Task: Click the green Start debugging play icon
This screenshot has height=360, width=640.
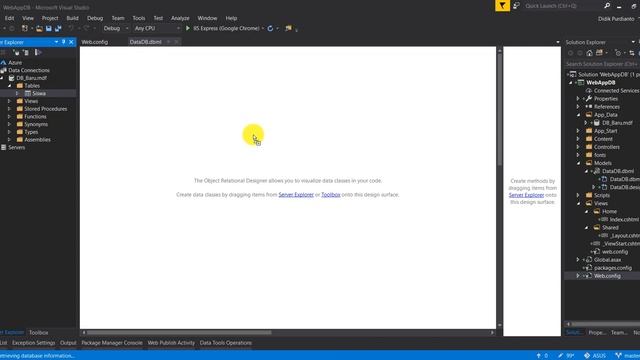Action: tap(188, 29)
